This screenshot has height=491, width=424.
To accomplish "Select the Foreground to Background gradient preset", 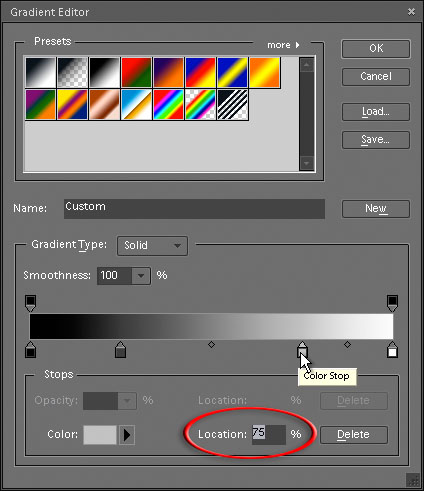I will 41,72.
